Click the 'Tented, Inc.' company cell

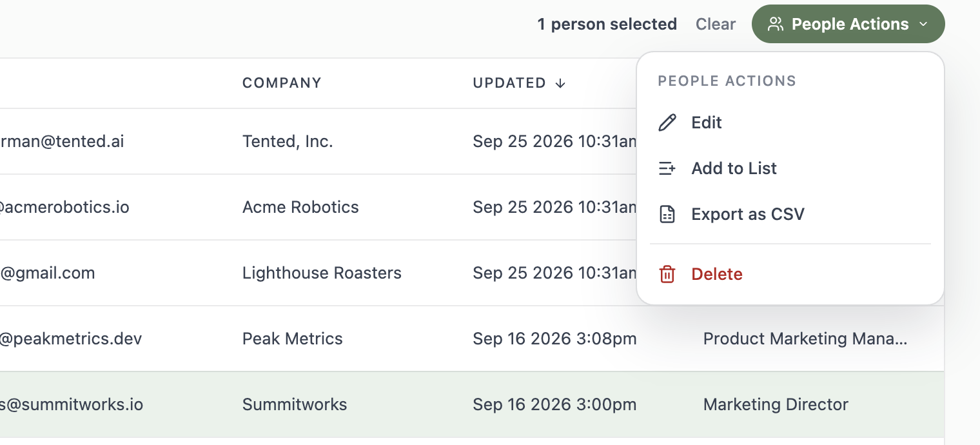[288, 141]
